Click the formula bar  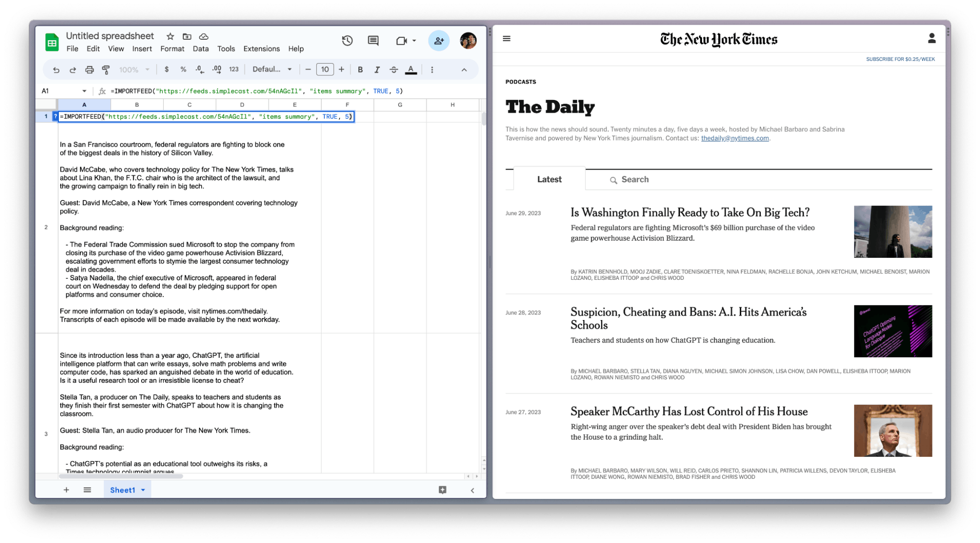coord(294,91)
